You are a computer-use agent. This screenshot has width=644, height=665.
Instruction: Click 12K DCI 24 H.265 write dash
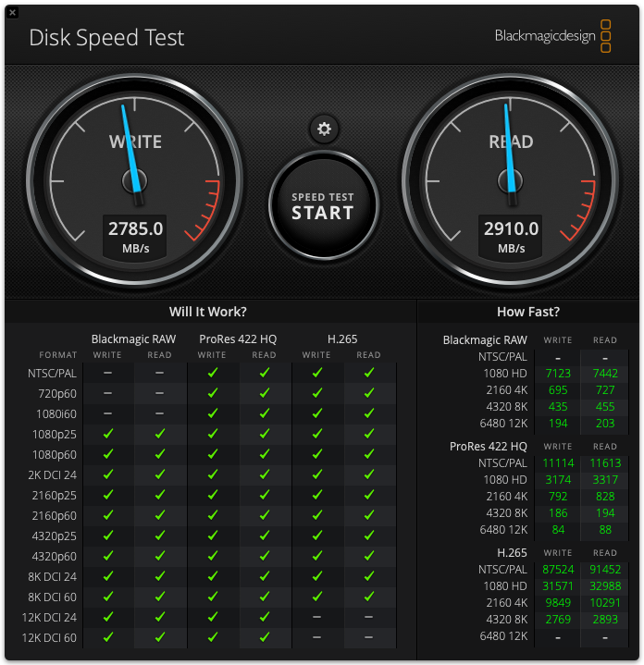click(316, 617)
